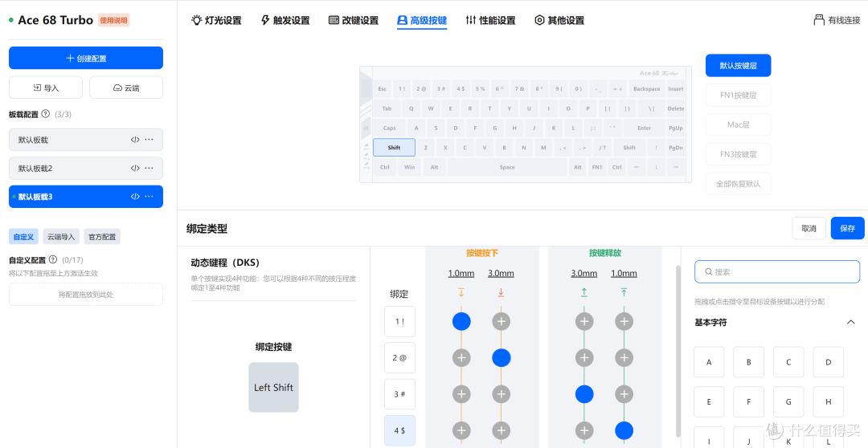Add '2 @' action at press 1.0mm
868x448 pixels.
point(461,358)
